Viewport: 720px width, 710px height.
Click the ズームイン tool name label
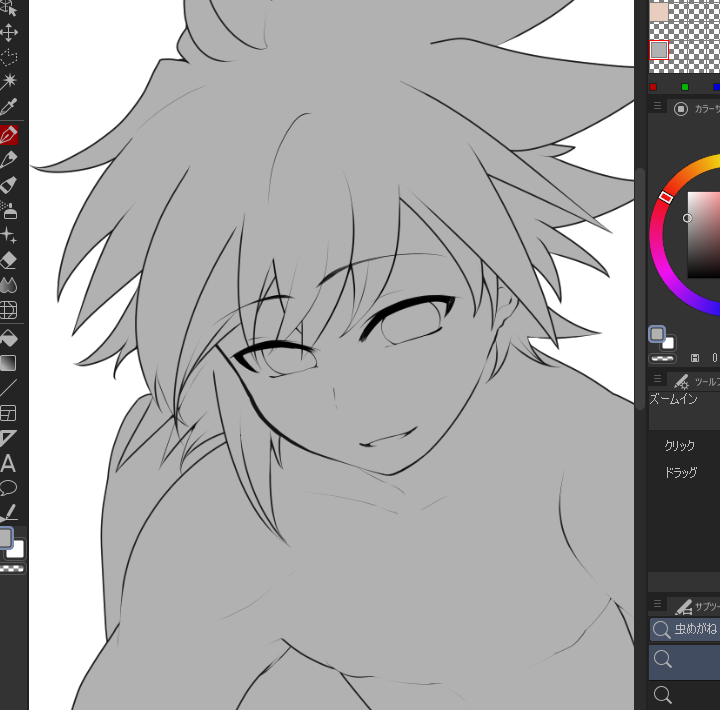click(x=673, y=399)
